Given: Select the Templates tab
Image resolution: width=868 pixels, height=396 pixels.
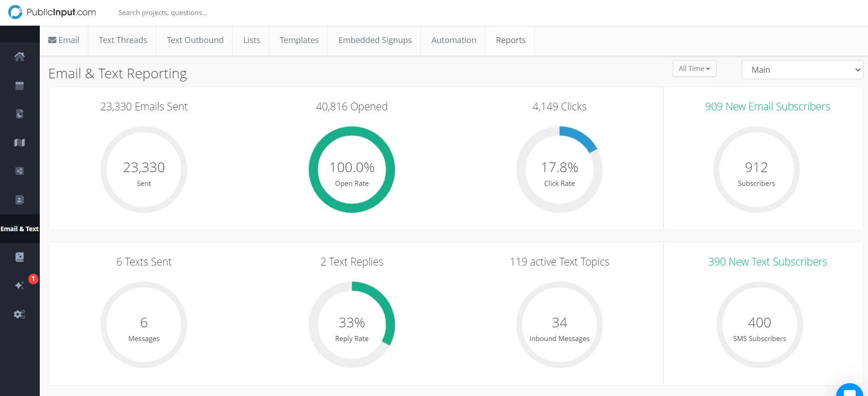Looking at the screenshot, I should [x=299, y=40].
